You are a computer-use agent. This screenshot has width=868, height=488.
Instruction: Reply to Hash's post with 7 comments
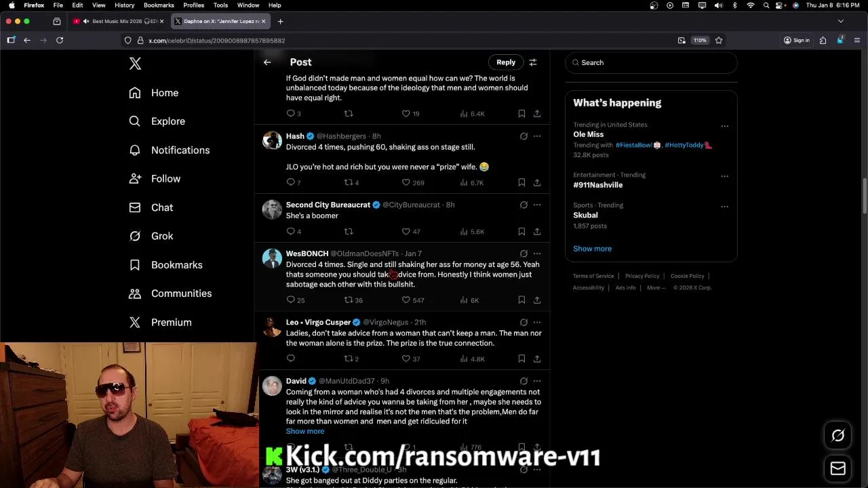[293, 182]
